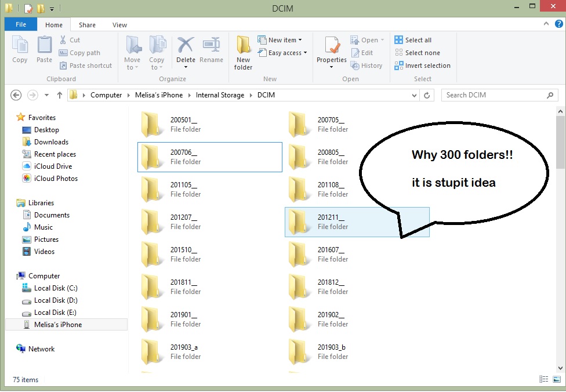Click in the Search DCIM field
Image resolution: width=566 pixels, height=392 pixels.
pyautogui.click(x=493, y=95)
